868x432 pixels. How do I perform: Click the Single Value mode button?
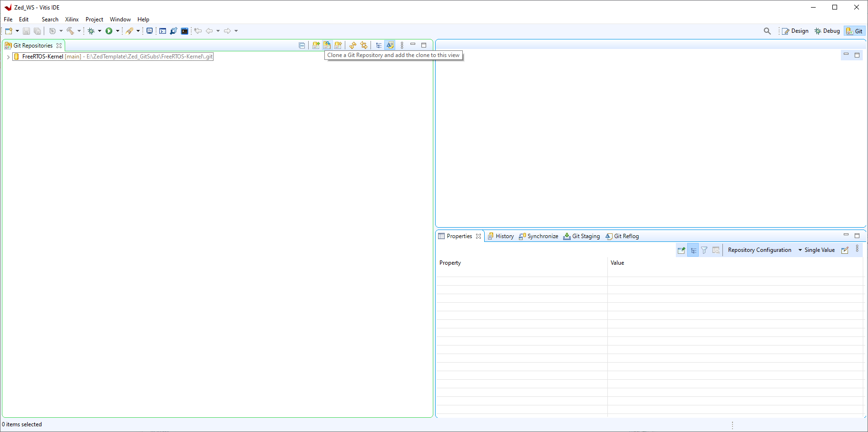point(819,250)
